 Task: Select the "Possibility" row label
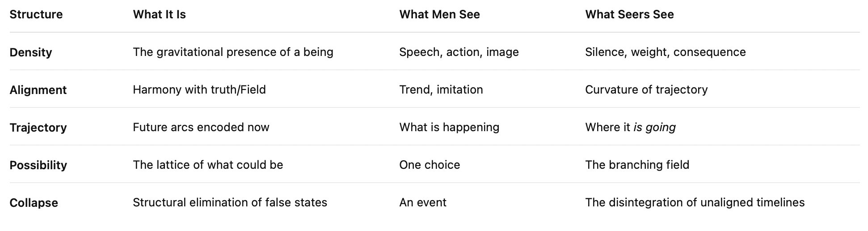click(x=38, y=165)
